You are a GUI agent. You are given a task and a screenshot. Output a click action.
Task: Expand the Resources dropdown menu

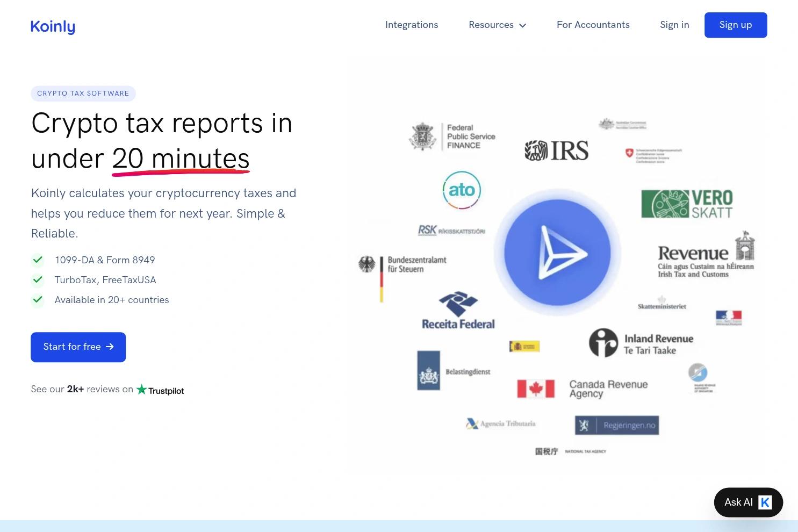pyautogui.click(x=497, y=25)
